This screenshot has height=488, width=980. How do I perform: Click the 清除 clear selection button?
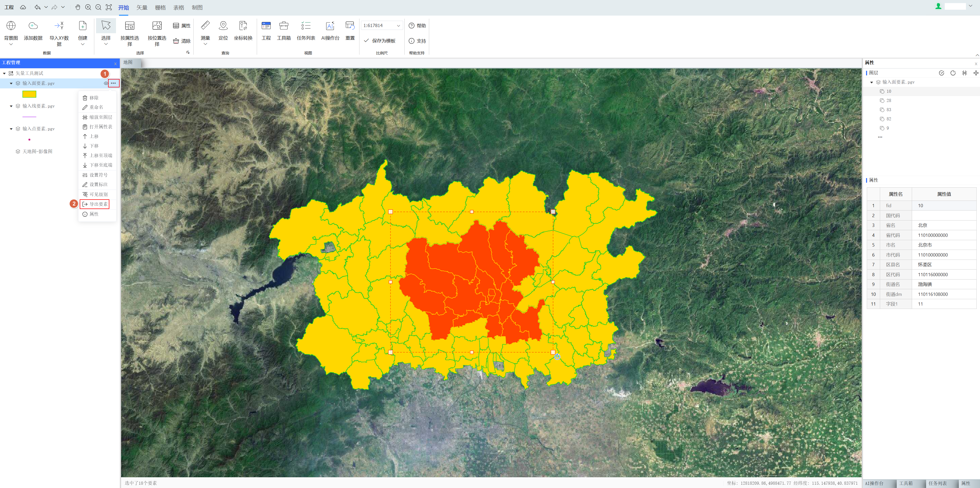tap(182, 41)
